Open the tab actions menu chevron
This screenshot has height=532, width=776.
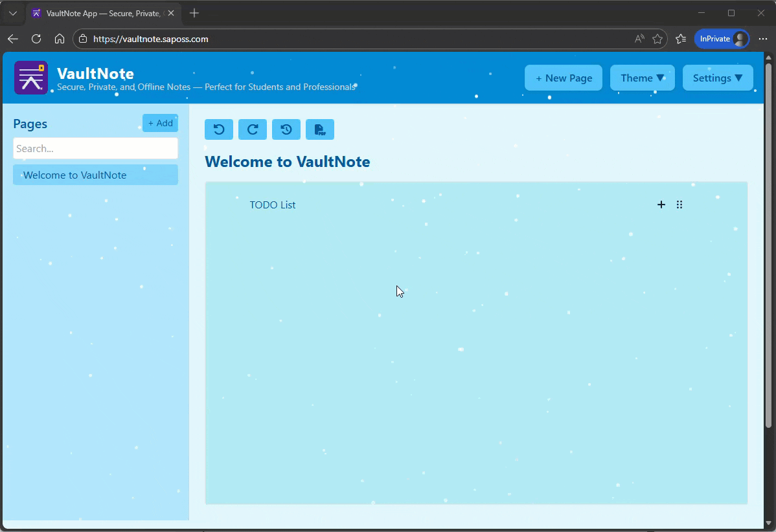14,14
